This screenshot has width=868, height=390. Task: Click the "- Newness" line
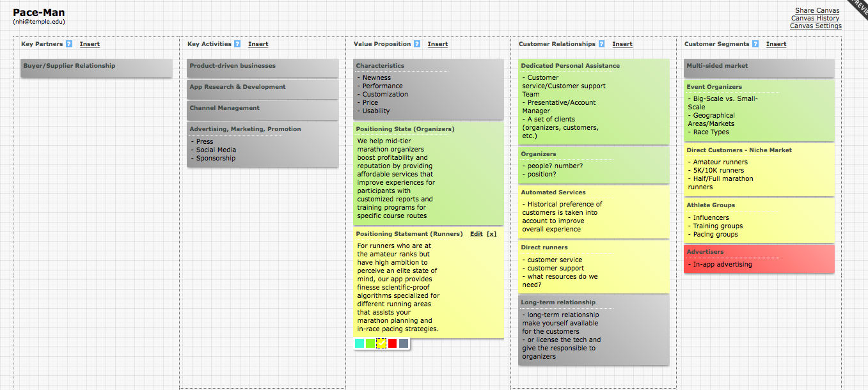coord(374,78)
